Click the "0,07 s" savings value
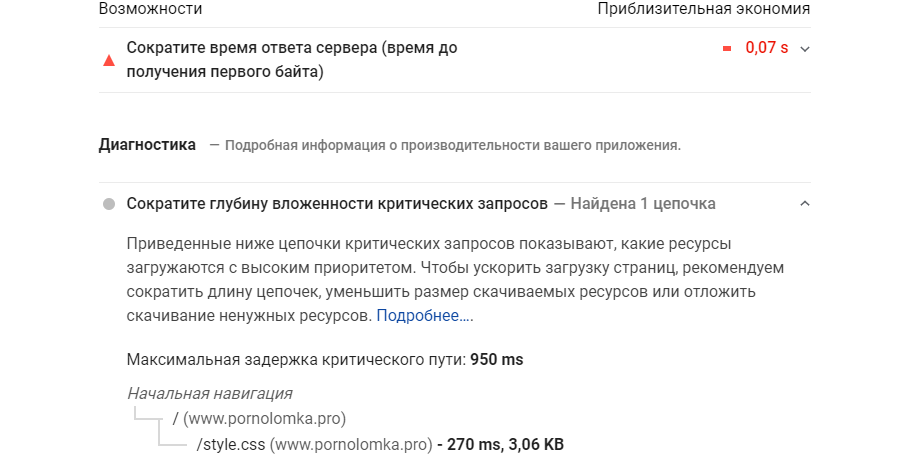This screenshot has width=902, height=466. pos(766,48)
